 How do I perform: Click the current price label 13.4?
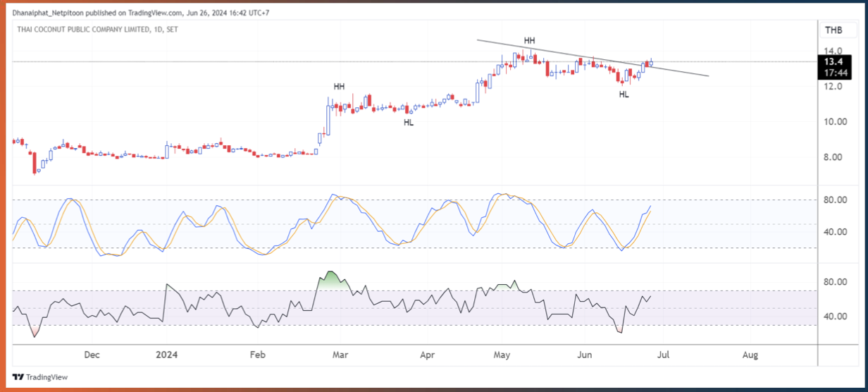click(834, 62)
